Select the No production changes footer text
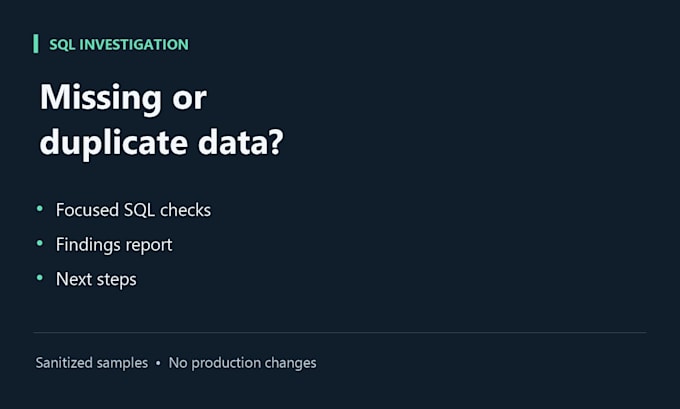This screenshot has height=409, width=680. click(242, 363)
